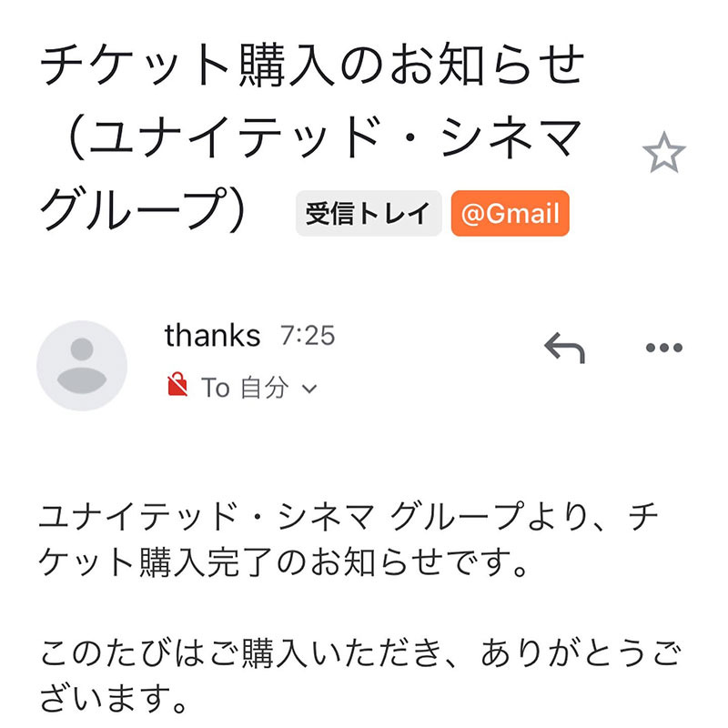Tap subject text グループ)

(146, 213)
